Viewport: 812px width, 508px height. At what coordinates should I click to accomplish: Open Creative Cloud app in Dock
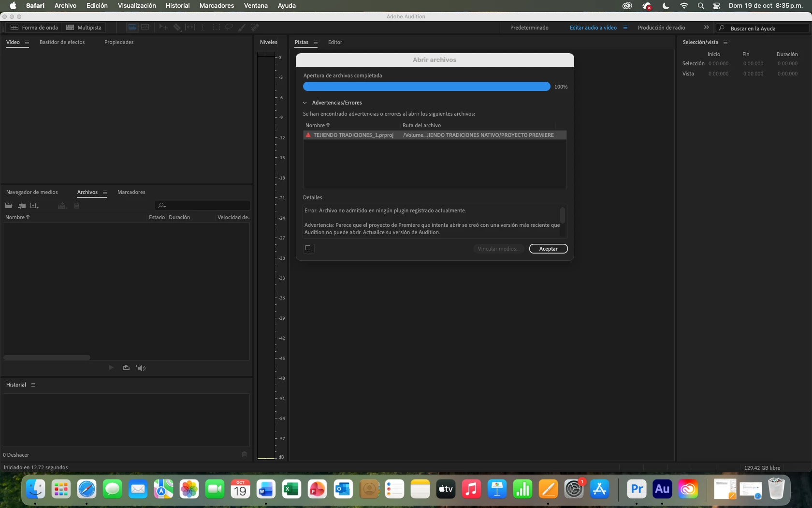tap(688, 489)
